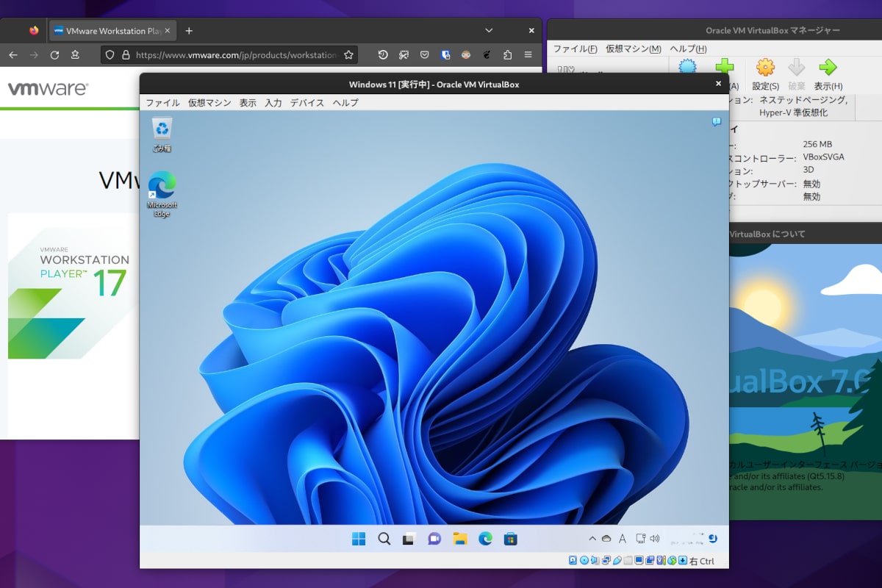This screenshot has height=588, width=882.
Task: Click the USB devices status icon
Action: tap(617, 561)
